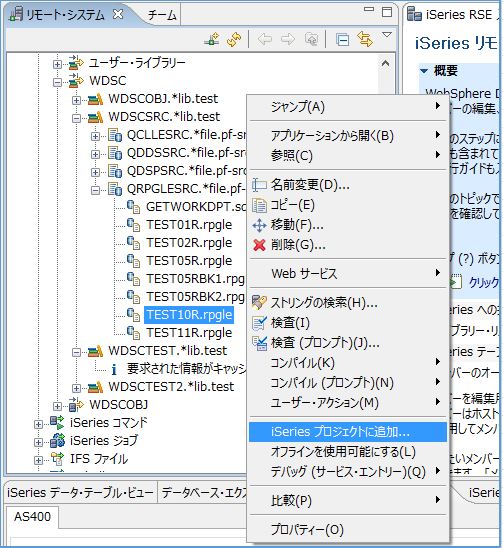Image resolution: width=503 pixels, height=548 pixels.
Task: Collapse the WDSC filter node
Action: point(57,82)
